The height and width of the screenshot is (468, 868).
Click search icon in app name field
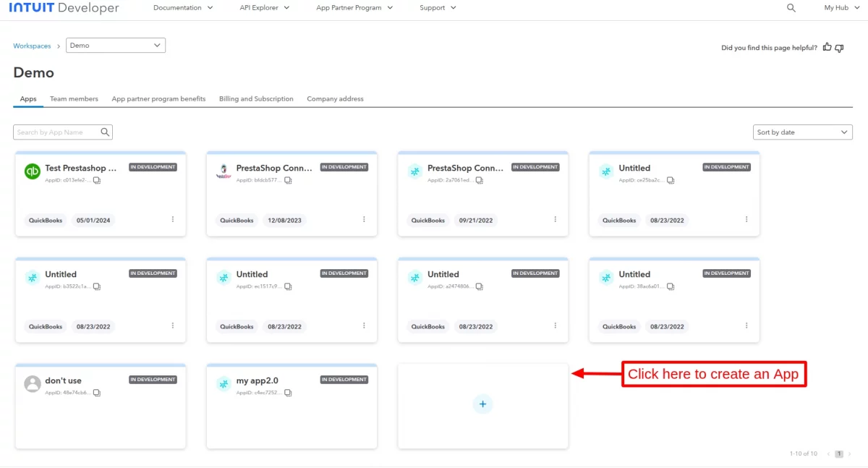(x=105, y=132)
